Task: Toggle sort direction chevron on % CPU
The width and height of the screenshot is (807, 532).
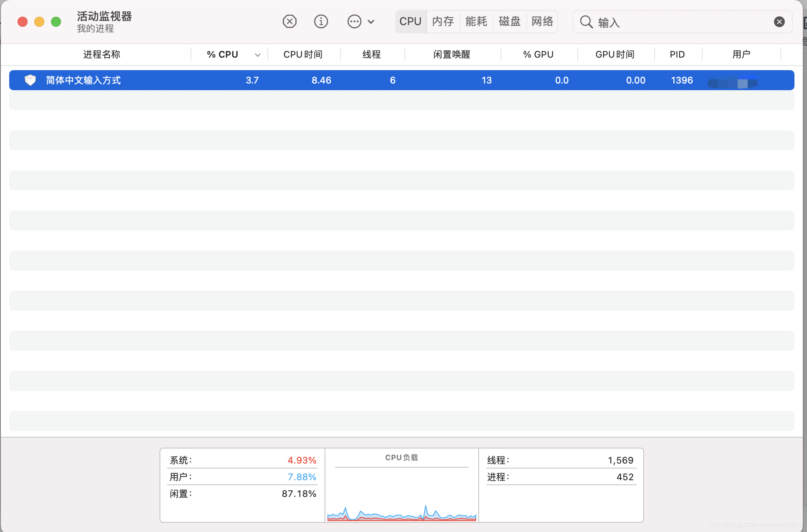Action: (x=258, y=55)
